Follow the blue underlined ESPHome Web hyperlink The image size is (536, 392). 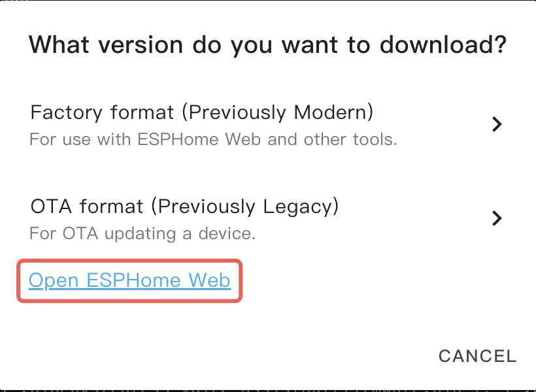click(129, 280)
